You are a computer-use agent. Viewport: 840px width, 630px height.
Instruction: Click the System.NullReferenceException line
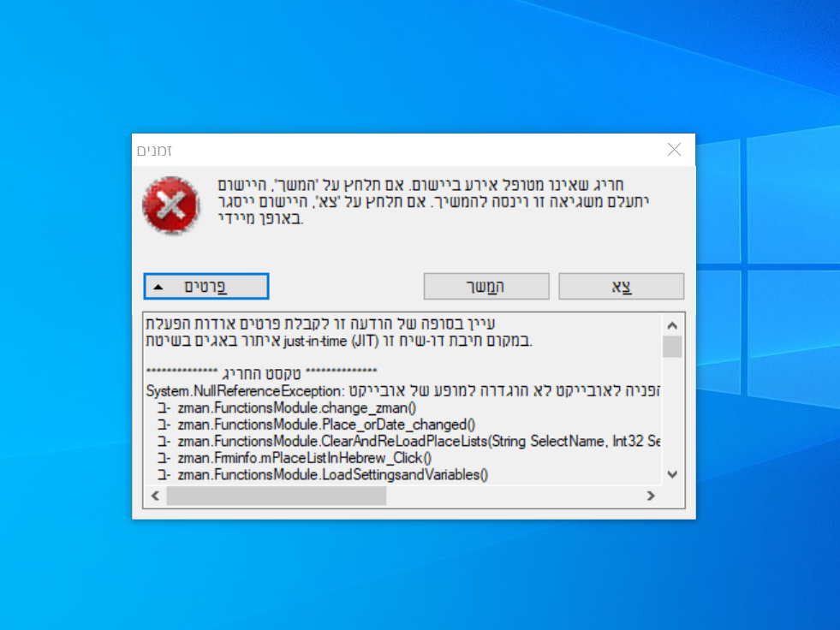point(402,390)
